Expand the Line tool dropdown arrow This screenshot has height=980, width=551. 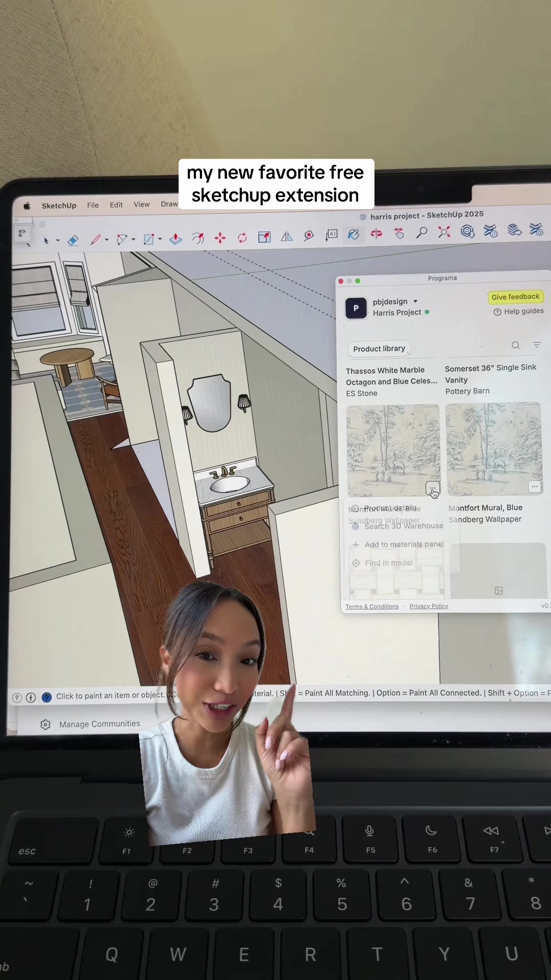point(107,239)
